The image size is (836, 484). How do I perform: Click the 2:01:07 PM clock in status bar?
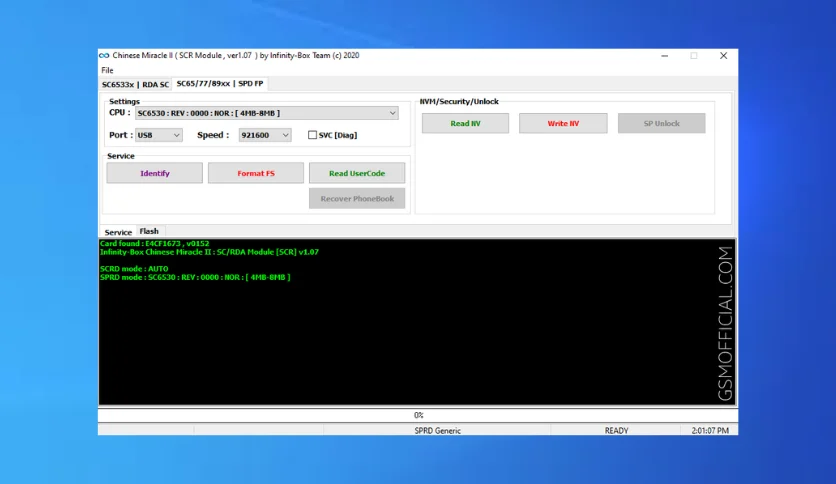710,431
